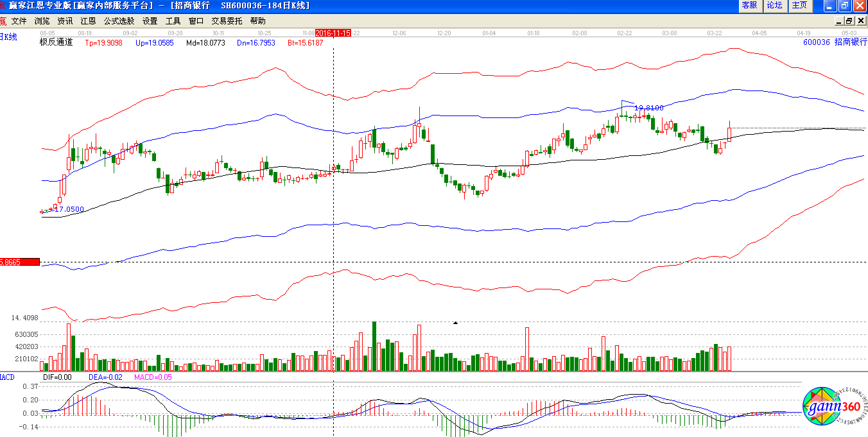Click the 0.20 MACD axis label

[x=30, y=400]
